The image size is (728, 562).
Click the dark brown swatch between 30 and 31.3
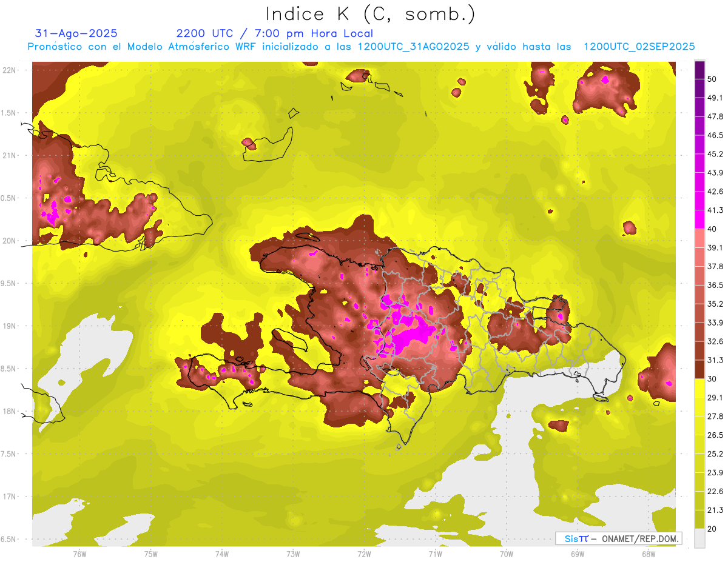click(699, 369)
